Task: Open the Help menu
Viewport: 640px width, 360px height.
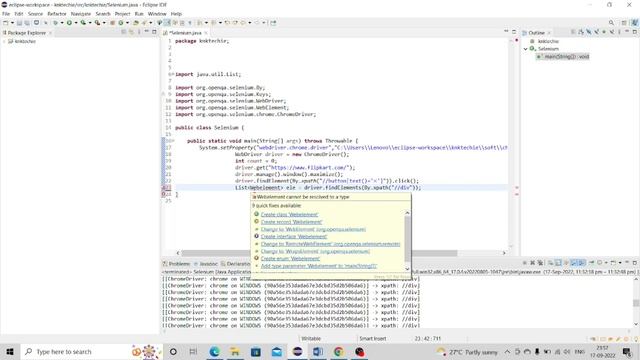Action: click(x=176, y=14)
